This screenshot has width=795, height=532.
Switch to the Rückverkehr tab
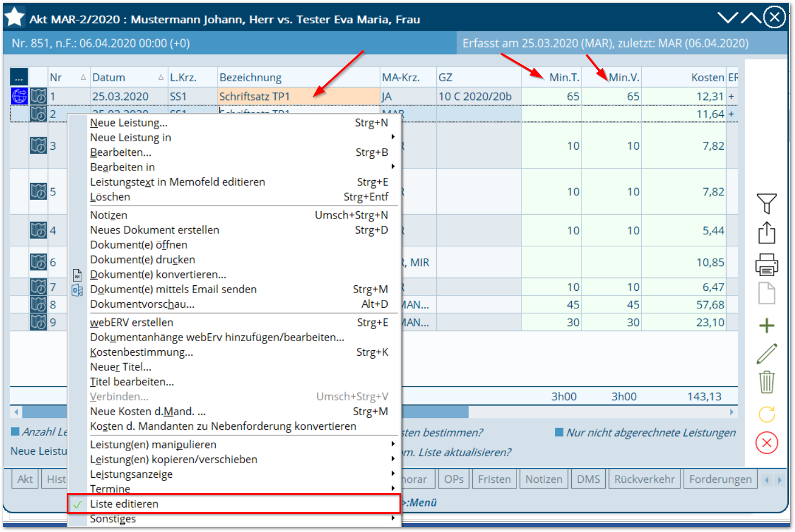pyautogui.click(x=645, y=479)
